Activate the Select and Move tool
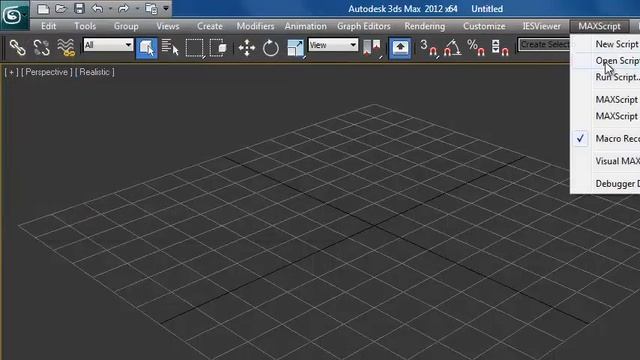The image size is (640, 360). tap(247, 48)
